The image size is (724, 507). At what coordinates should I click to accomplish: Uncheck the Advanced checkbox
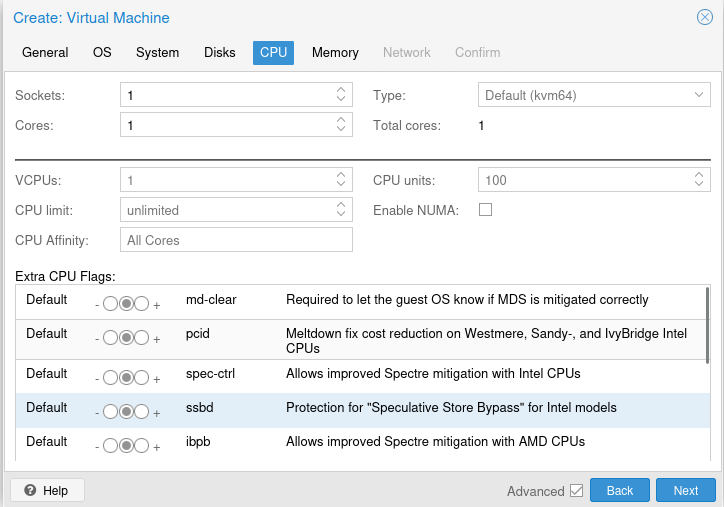click(576, 490)
